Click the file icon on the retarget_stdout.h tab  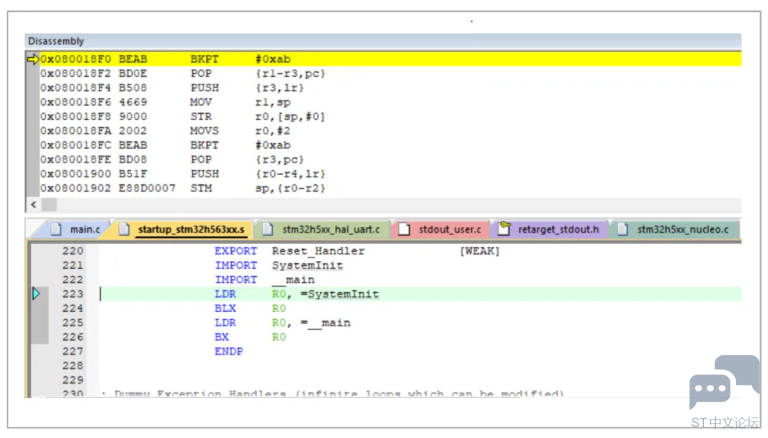(505, 229)
